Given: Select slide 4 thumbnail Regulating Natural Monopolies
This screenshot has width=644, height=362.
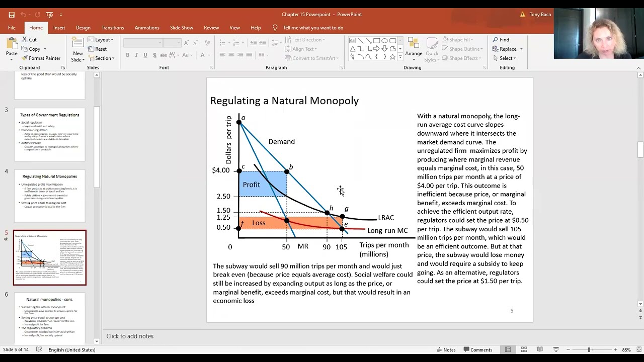Looking at the screenshot, I should point(50,196).
